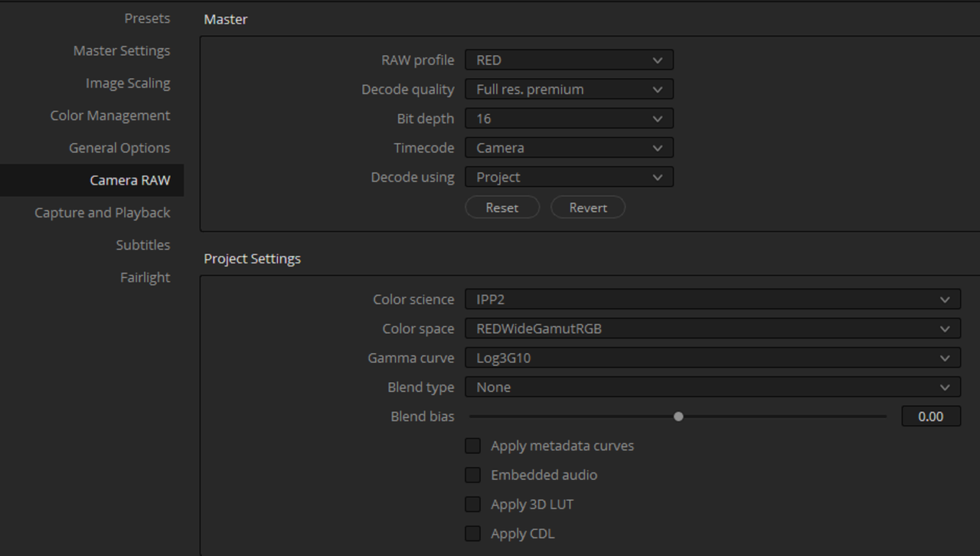Enable Apply metadata curves checkbox

point(473,446)
